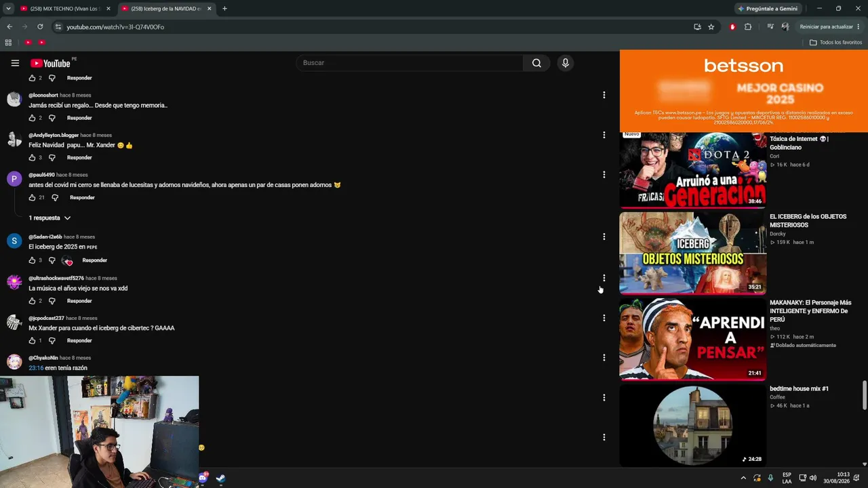Go to the YouTube home logo
This screenshot has width=868, height=488.
[x=51, y=63]
